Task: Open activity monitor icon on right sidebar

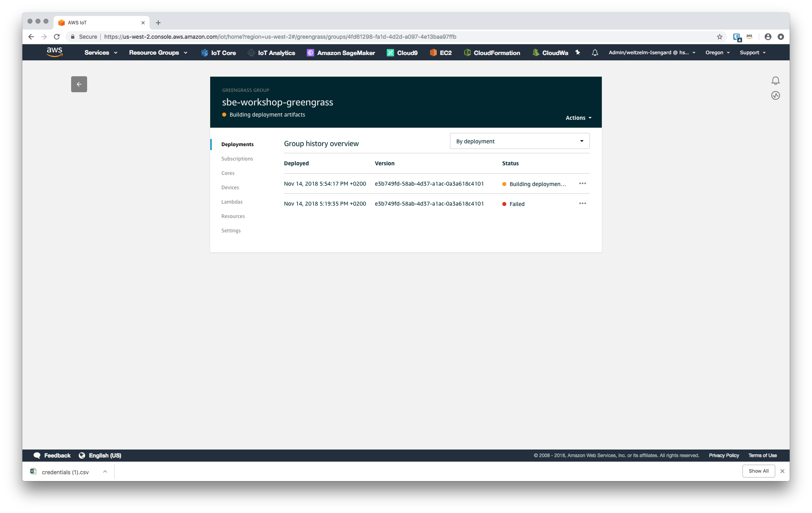Action: click(x=776, y=95)
